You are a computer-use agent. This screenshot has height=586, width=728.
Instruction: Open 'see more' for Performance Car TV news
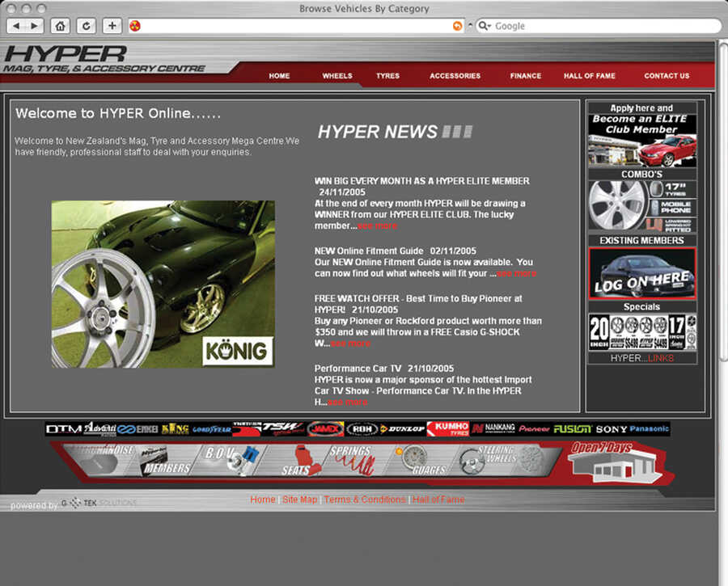coord(347,403)
